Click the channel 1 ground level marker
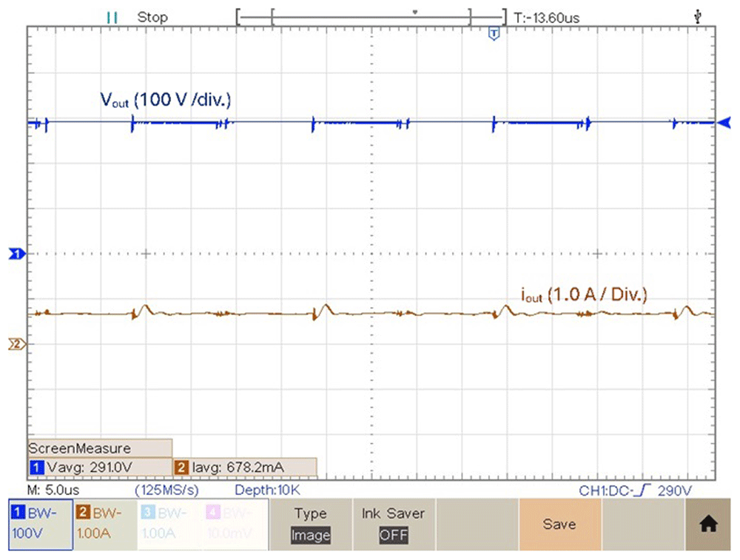The image size is (740, 560). click(x=18, y=254)
